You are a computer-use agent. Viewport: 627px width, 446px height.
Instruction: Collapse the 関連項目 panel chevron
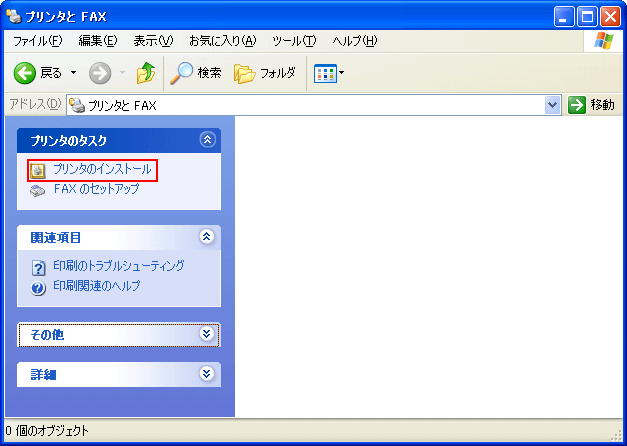tap(207, 237)
